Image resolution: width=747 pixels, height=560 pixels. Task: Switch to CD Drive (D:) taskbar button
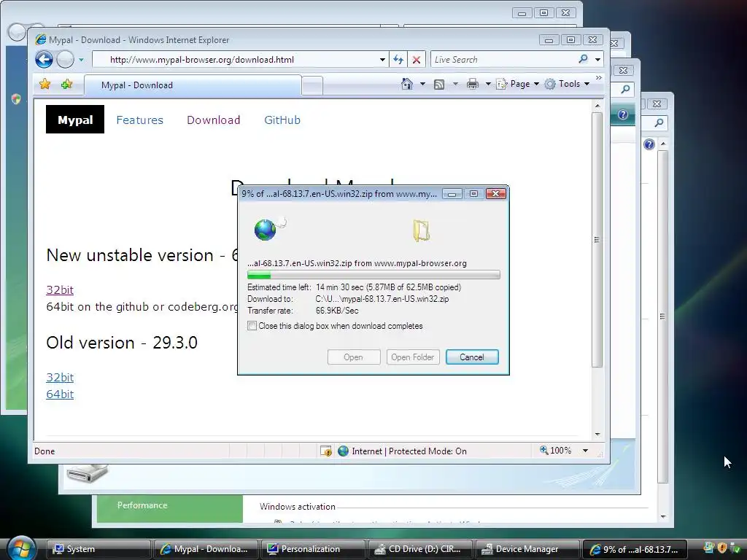coord(420,549)
